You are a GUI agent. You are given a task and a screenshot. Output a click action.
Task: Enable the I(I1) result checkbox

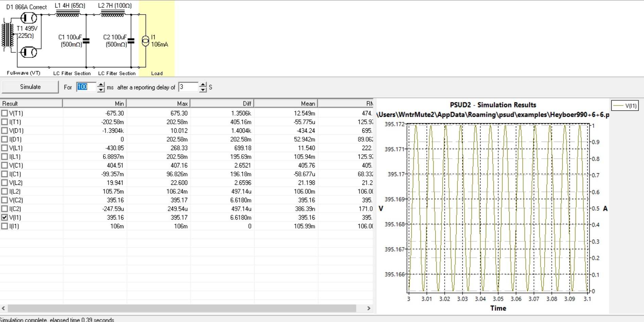tap(4, 226)
